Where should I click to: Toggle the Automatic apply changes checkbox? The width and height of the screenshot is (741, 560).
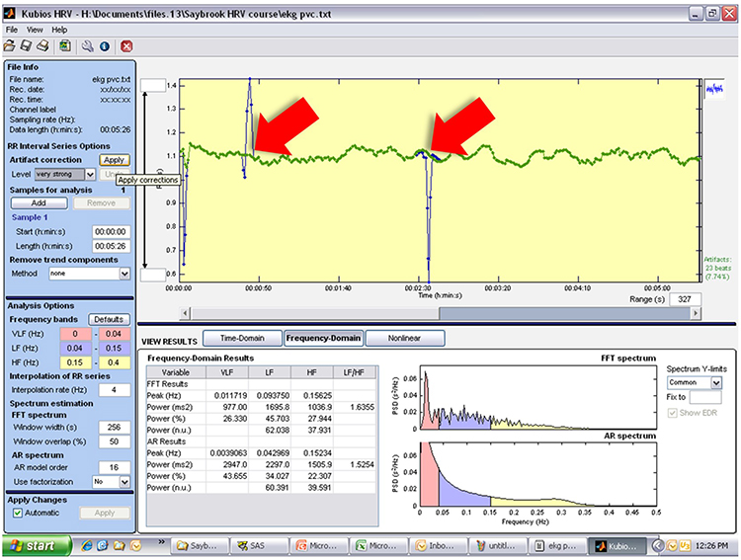(x=16, y=514)
